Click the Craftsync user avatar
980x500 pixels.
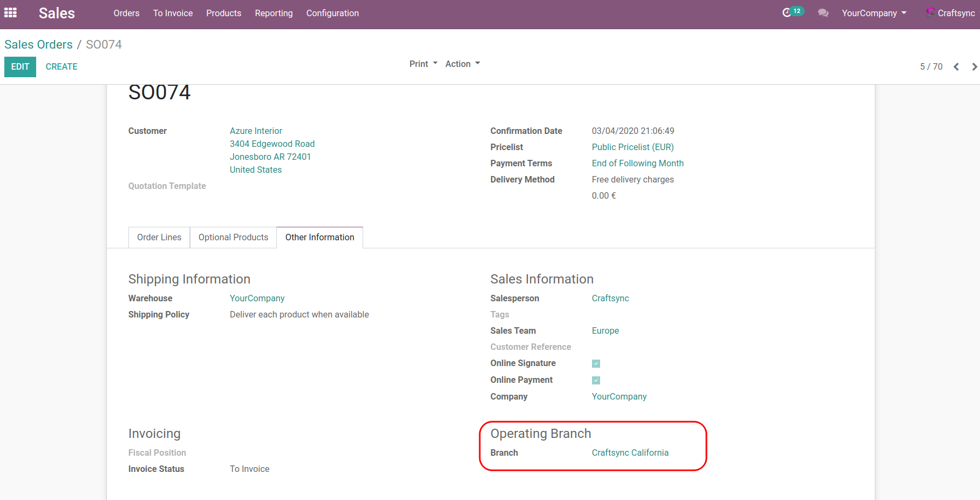930,12
